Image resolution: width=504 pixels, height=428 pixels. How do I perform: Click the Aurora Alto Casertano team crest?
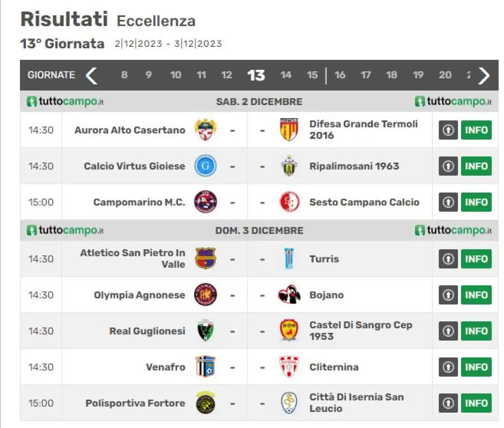pos(206,130)
